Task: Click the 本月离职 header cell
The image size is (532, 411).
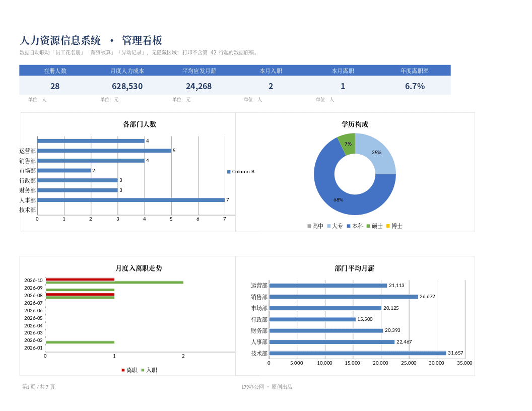Action: [x=343, y=71]
